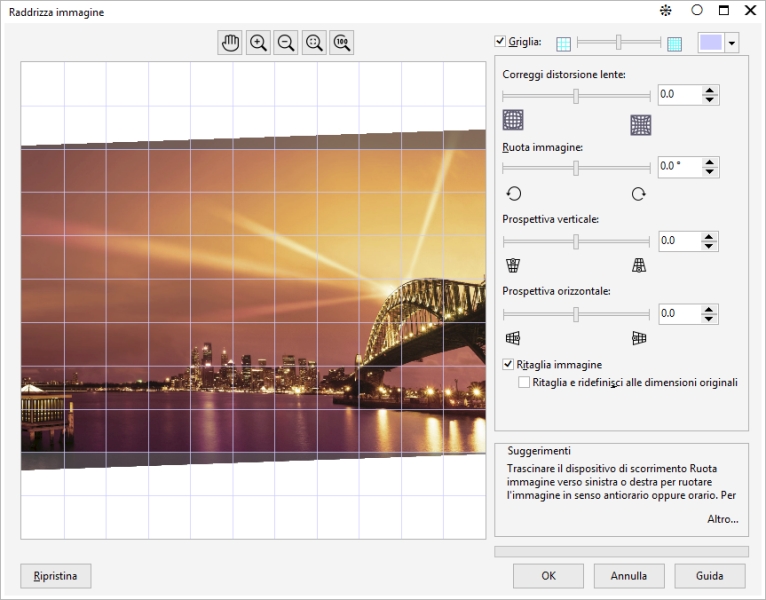The image size is (766, 600).
Task: Click the Annulla button
Action: [629, 576]
